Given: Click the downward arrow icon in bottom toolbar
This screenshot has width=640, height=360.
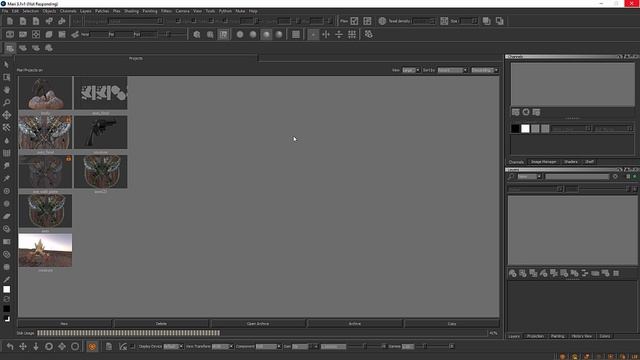Looking at the screenshot, I should pyautogui.click(x=36, y=347).
